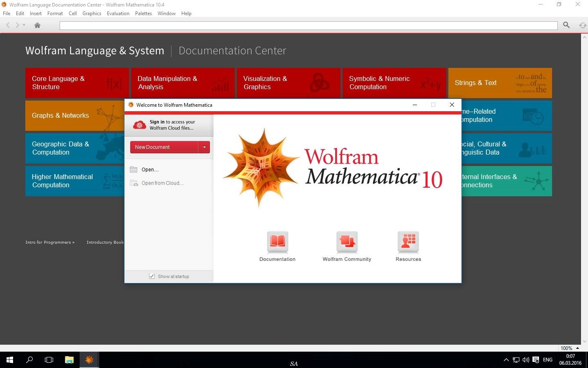Minimize the Welcome to Wolfram Mathematica window
Screen dimensions: 588x368
[415, 105]
